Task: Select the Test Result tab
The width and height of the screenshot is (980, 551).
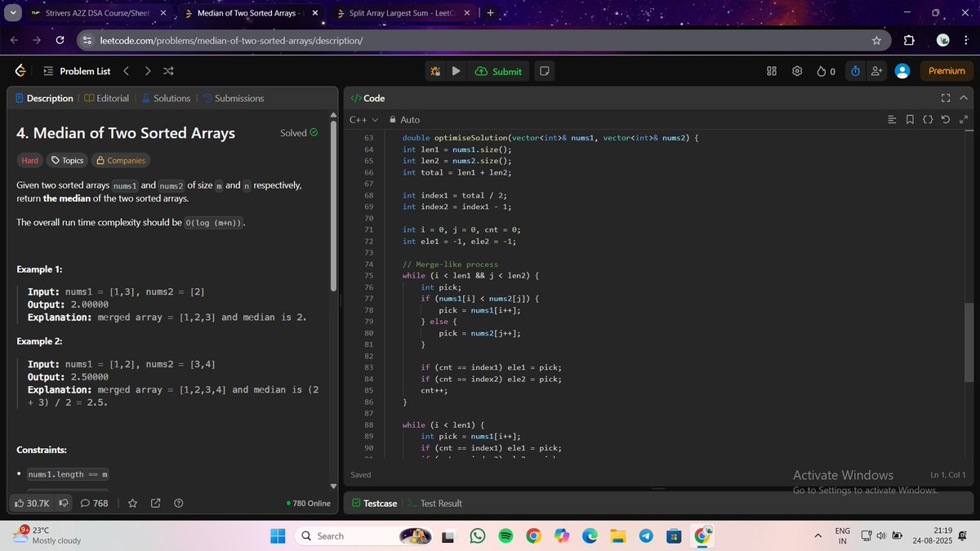Action: coord(435,503)
